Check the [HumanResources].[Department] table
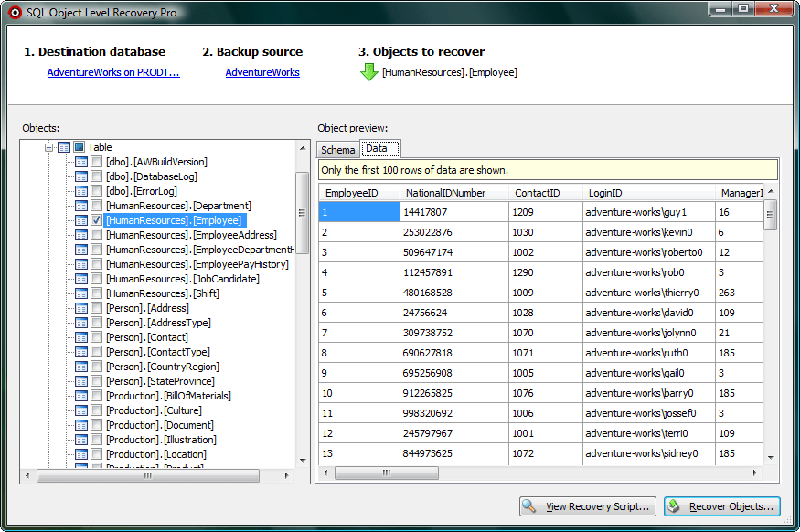800x532 pixels. [96, 206]
